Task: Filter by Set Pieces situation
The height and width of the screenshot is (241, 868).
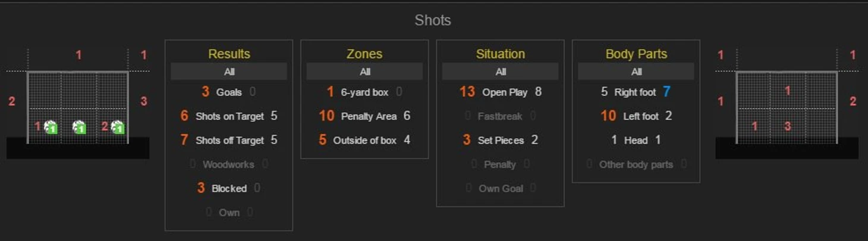Action: (501, 141)
